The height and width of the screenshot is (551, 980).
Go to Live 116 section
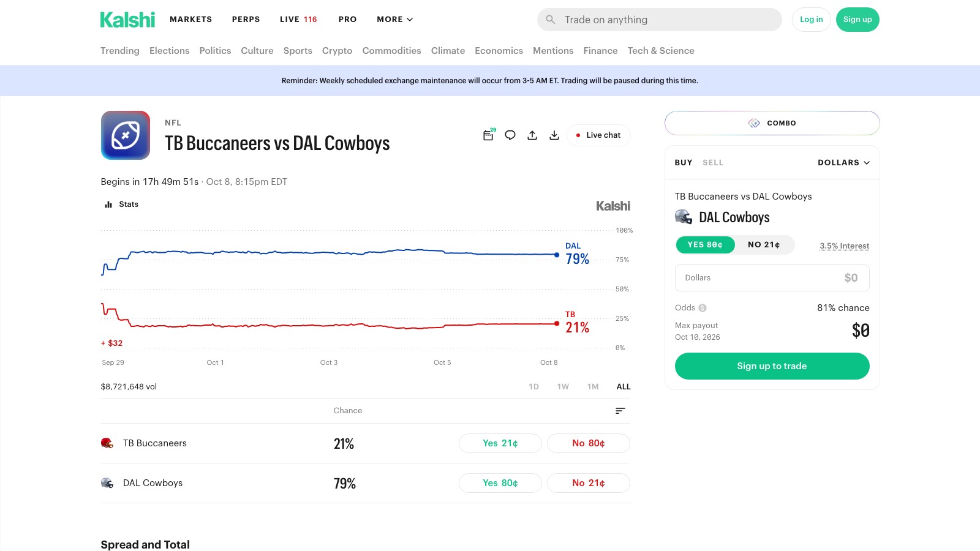(298, 20)
